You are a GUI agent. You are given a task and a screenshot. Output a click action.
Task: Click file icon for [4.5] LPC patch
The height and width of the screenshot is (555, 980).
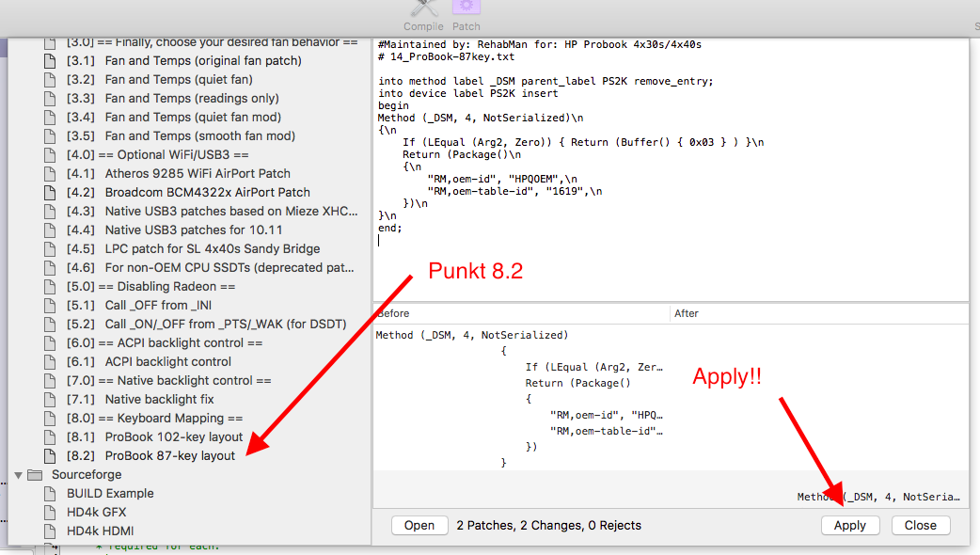click(50, 248)
